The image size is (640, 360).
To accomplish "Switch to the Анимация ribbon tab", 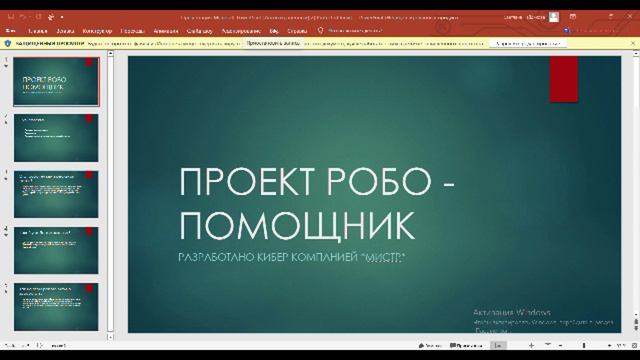I will point(166,31).
